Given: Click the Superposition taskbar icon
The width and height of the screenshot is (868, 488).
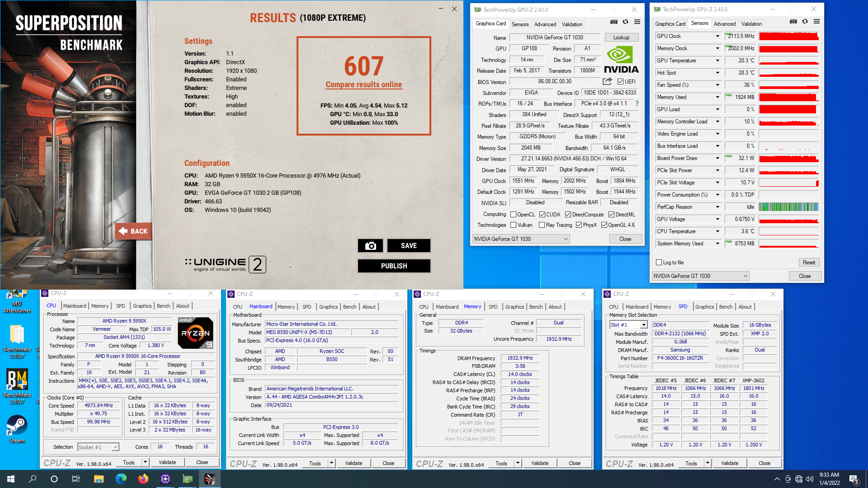Looking at the screenshot, I should click(x=209, y=479).
